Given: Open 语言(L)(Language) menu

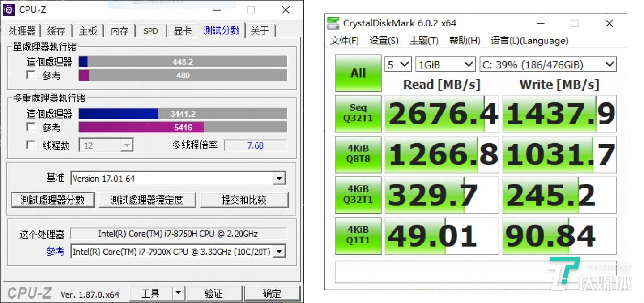Looking at the screenshot, I should pyautogui.click(x=529, y=41).
